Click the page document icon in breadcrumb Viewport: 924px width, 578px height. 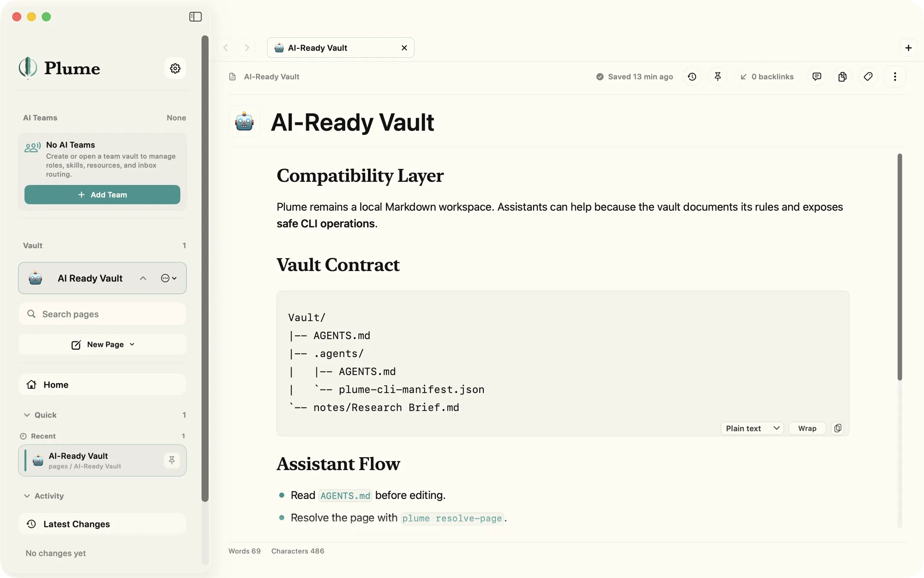click(232, 77)
